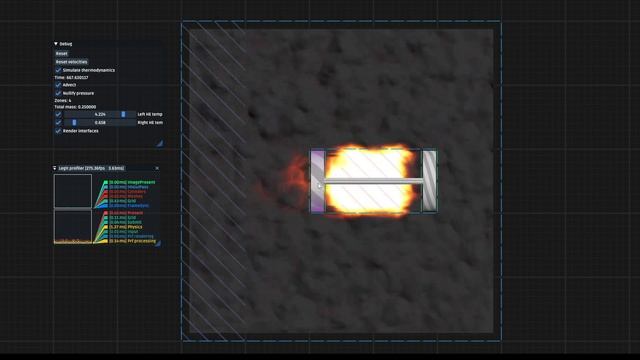This screenshot has width=640, height=360.
Task: Click the horizontal rod between exchangers
Action: (373, 181)
